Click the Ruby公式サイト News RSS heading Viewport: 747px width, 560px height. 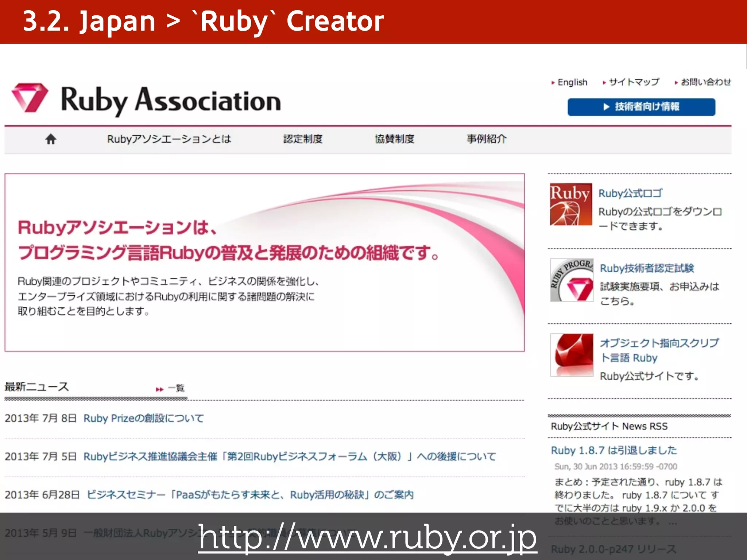pos(609,426)
